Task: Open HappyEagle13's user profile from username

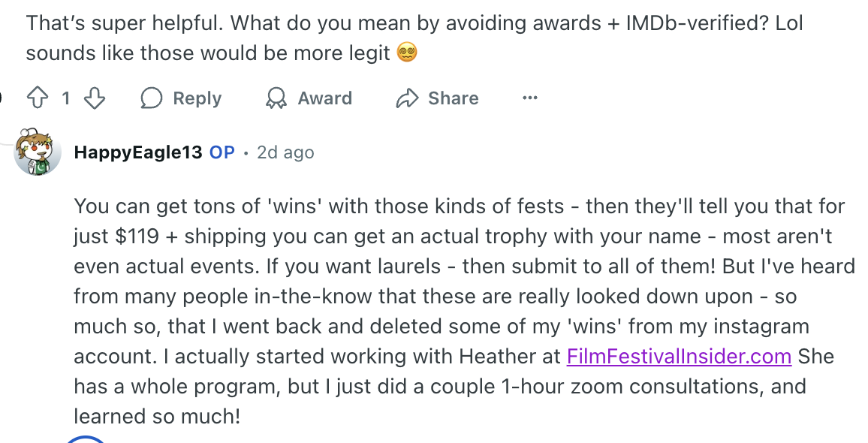Action: click(138, 152)
